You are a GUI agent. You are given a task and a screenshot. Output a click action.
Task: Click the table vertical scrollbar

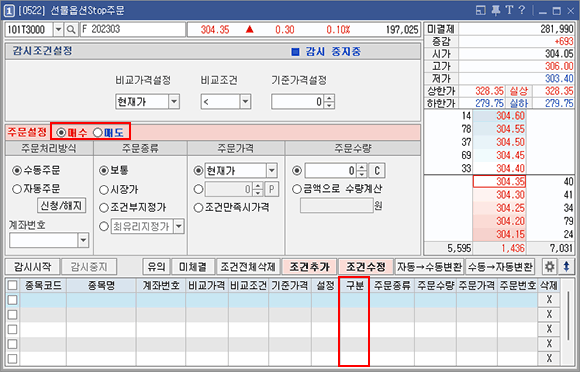point(569,316)
